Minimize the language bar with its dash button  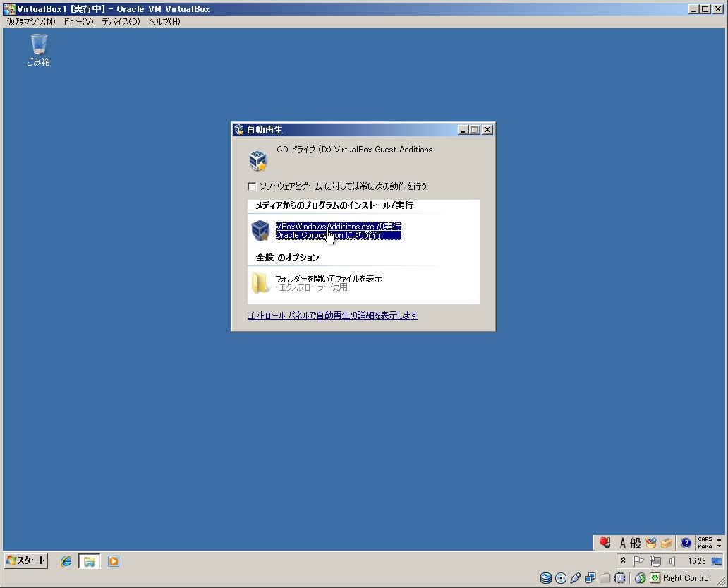[719, 539]
